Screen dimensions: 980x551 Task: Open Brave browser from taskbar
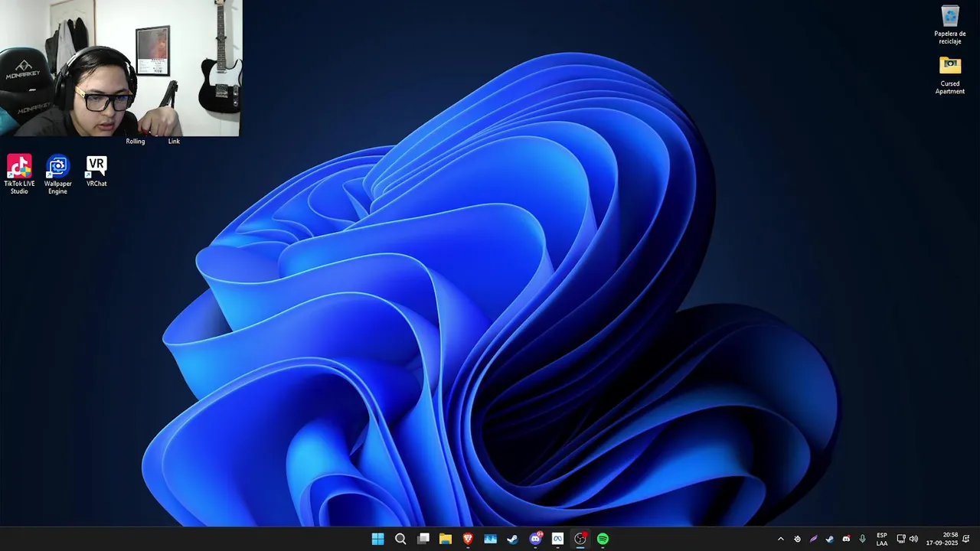pyautogui.click(x=468, y=539)
